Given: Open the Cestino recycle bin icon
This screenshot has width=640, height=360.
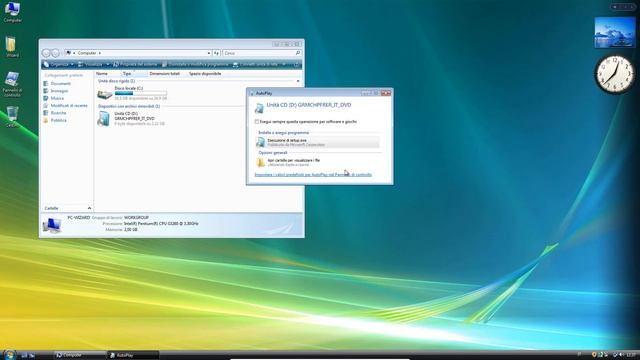Looking at the screenshot, I should [12, 117].
